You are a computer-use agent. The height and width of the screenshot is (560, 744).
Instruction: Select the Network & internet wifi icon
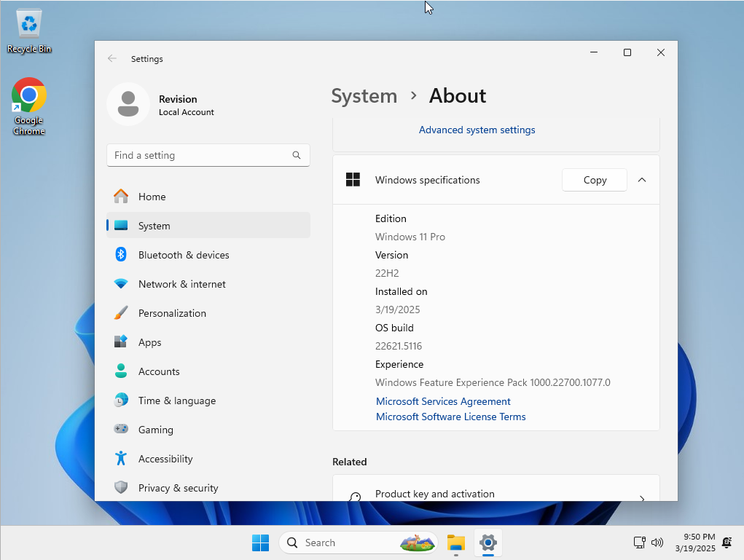click(x=121, y=284)
